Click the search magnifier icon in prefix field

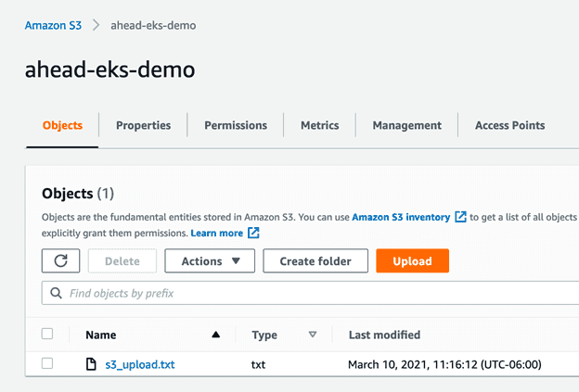pos(56,293)
